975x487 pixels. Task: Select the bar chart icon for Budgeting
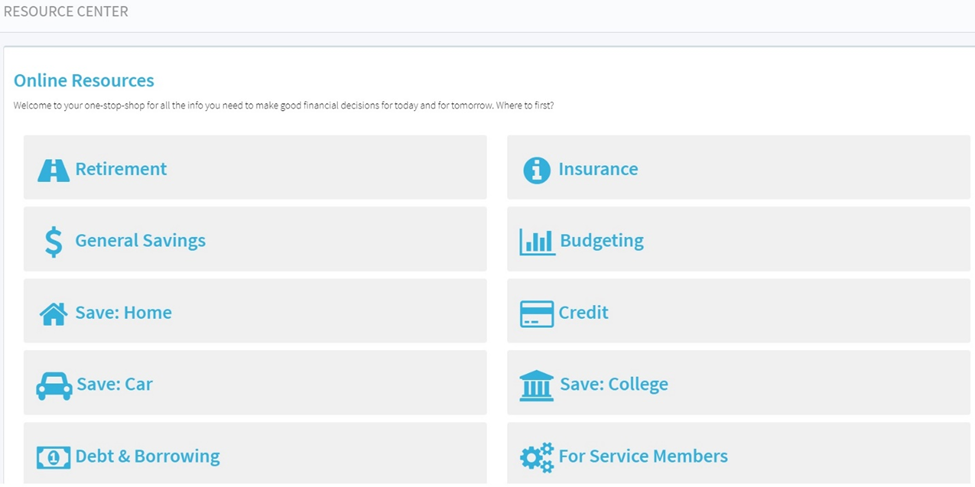[537, 242]
